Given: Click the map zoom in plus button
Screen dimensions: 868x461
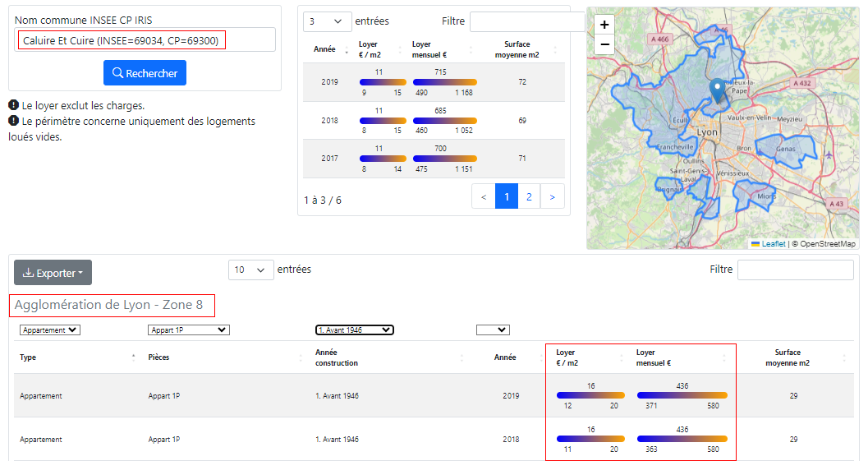Looking at the screenshot, I should 604,25.
